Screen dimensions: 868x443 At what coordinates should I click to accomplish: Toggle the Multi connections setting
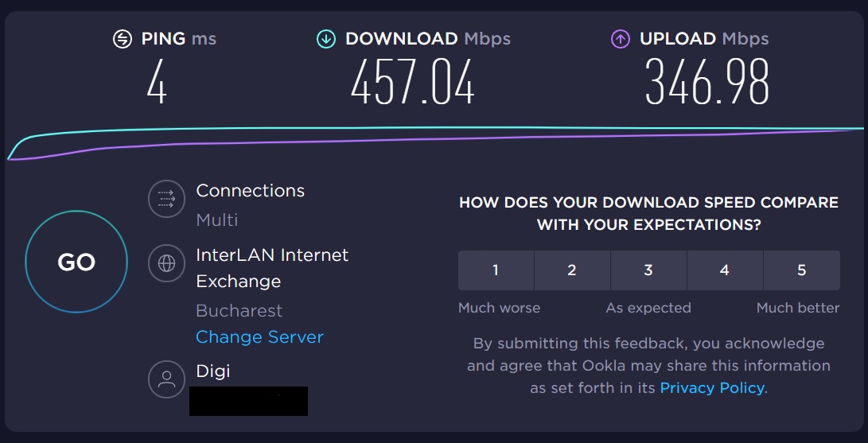tap(217, 220)
